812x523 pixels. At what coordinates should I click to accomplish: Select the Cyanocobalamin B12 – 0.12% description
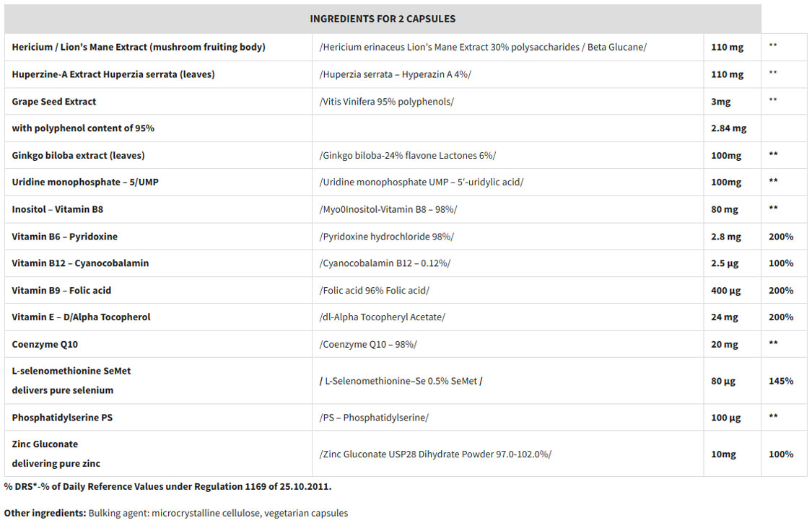coord(385,263)
